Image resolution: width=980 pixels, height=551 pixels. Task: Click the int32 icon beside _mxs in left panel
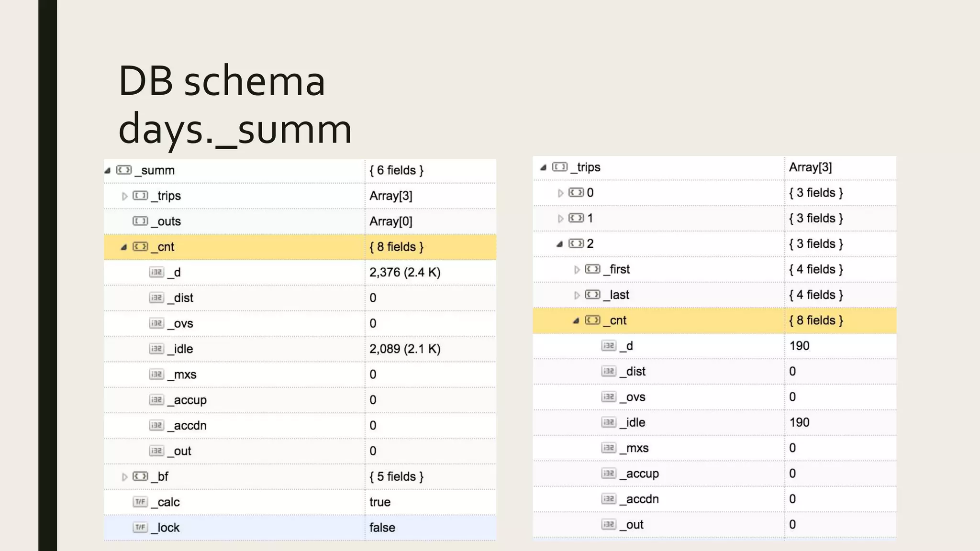point(156,374)
